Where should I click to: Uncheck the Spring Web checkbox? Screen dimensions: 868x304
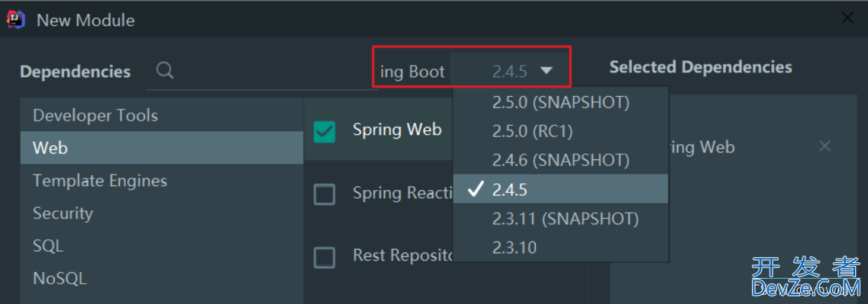click(x=325, y=131)
